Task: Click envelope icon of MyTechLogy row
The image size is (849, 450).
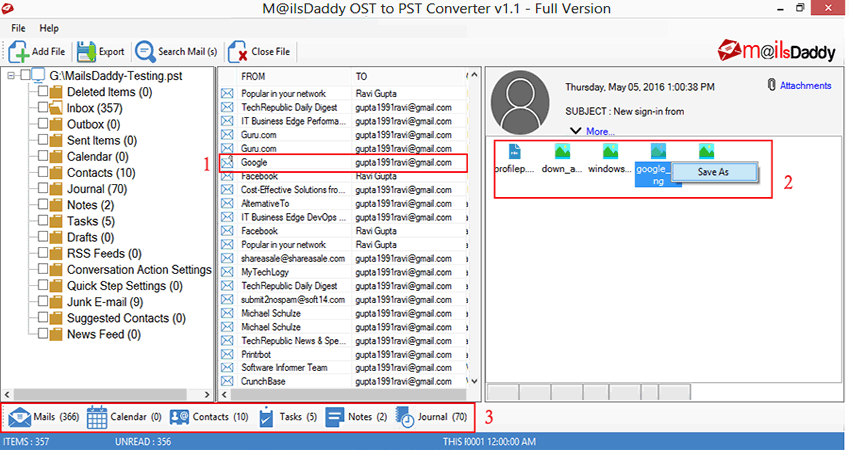Action: pyautogui.click(x=227, y=272)
